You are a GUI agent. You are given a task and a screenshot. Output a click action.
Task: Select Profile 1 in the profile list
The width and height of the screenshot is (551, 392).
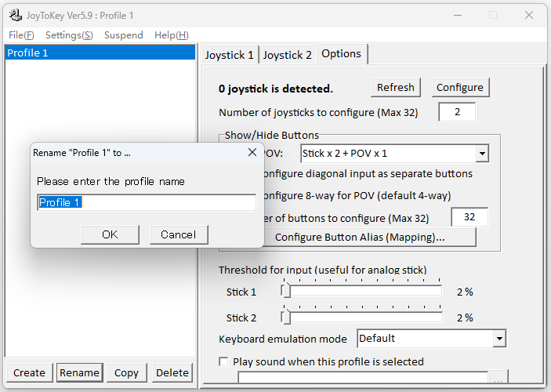100,53
